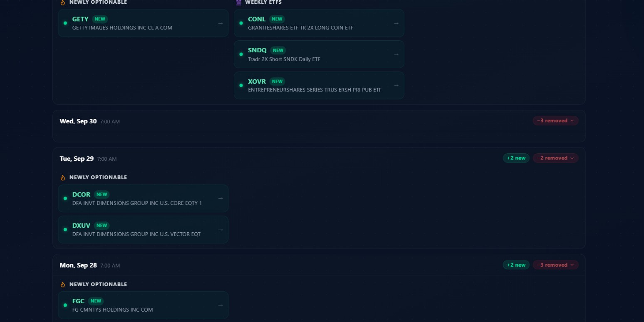
Task: Click 'DFA INVT DIMENSIONS GROUP INC U.S. CORE EQTY 1'
Action: [137, 203]
